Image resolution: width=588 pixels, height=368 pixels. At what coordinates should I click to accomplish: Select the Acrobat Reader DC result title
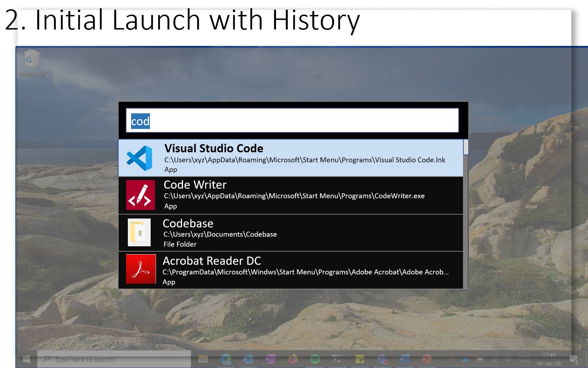pos(212,261)
